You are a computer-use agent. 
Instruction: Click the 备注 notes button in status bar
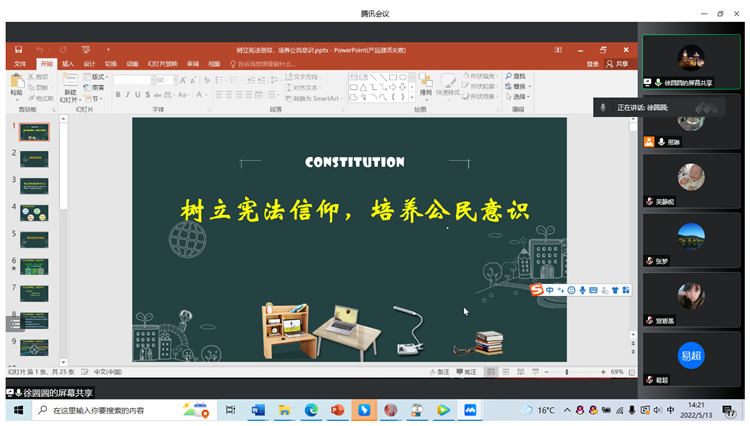pos(440,372)
